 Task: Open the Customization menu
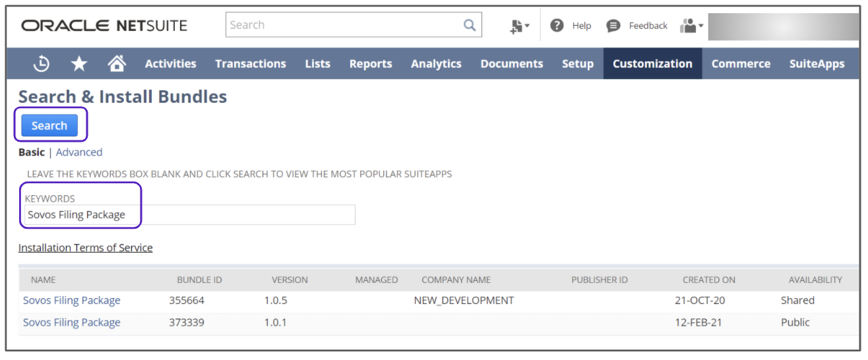(x=652, y=63)
